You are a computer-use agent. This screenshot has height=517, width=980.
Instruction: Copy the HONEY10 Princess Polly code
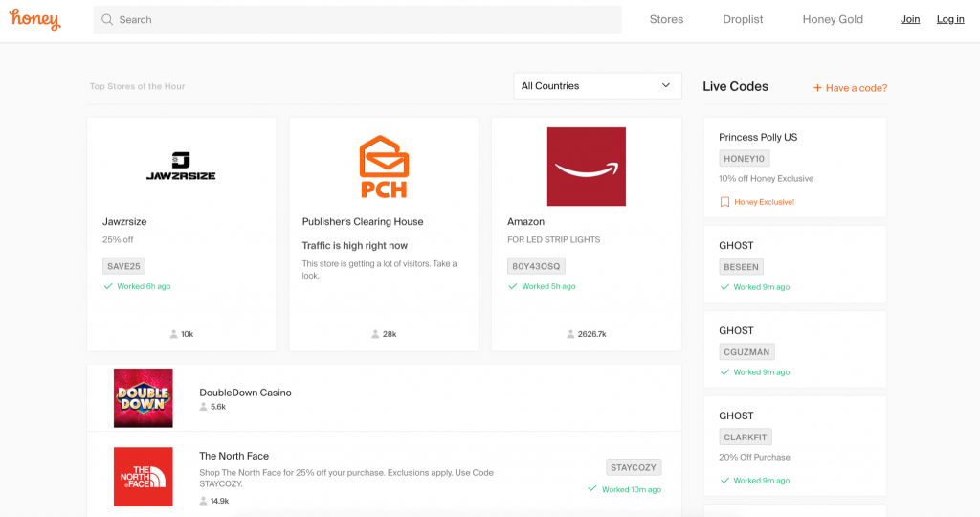[x=745, y=159]
